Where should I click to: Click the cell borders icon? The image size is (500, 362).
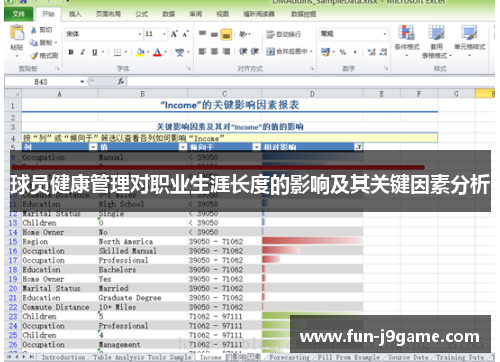pyautogui.click(x=117, y=52)
